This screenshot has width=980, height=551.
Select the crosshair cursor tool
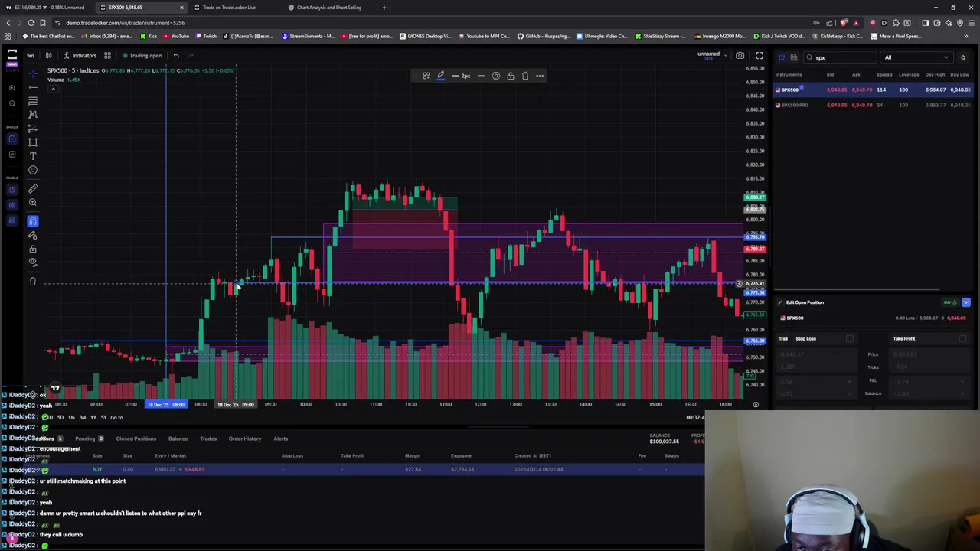pos(33,73)
